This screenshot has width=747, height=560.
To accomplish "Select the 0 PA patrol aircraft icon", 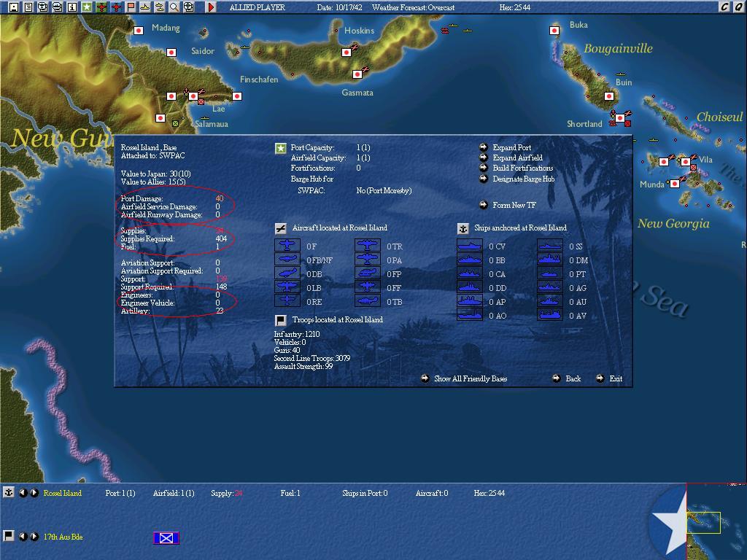I will (368, 260).
